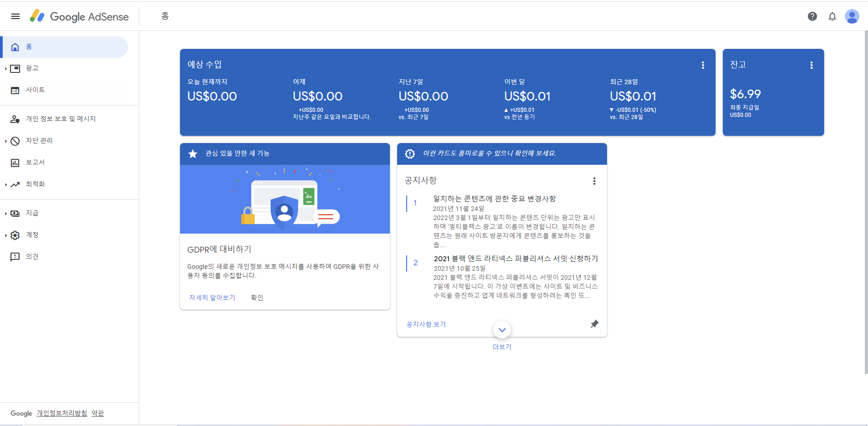Select 보고서 menu item
The width and height of the screenshot is (868, 426).
pos(64,163)
